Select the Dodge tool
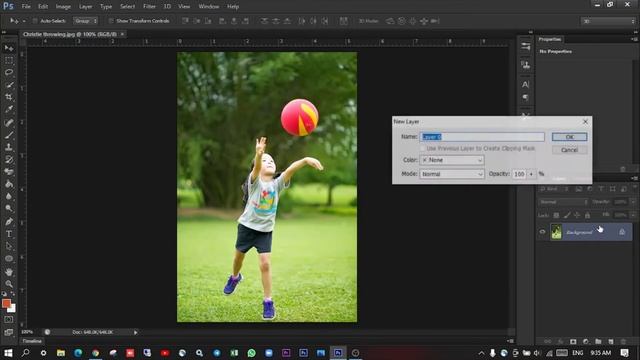Screen dimensions: 640x360 tap(9, 209)
